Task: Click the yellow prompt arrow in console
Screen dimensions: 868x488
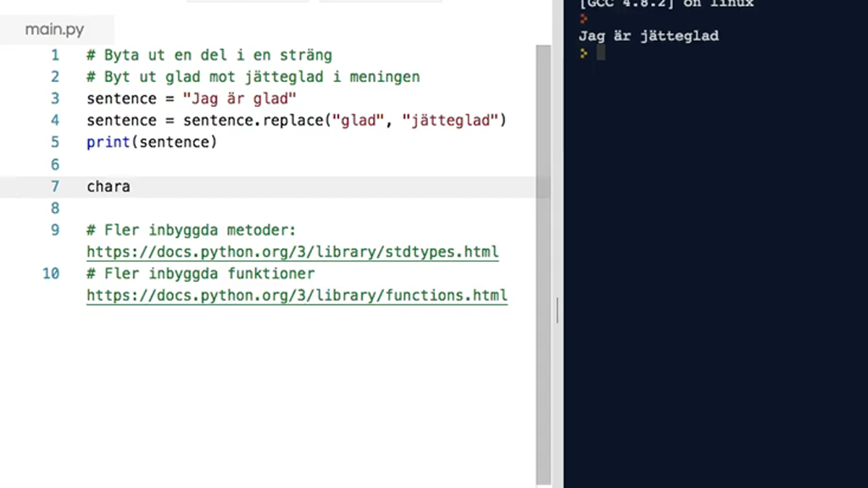Action: tap(584, 53)
